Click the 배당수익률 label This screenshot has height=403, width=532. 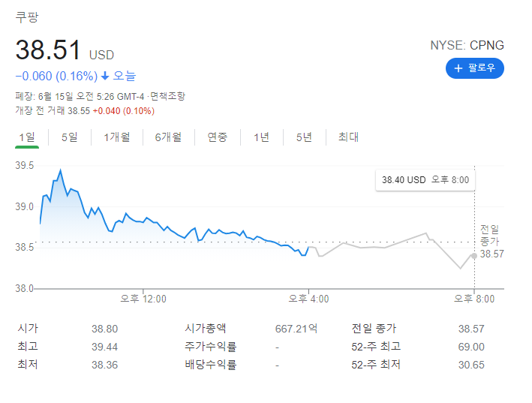(x=210, y=364)
